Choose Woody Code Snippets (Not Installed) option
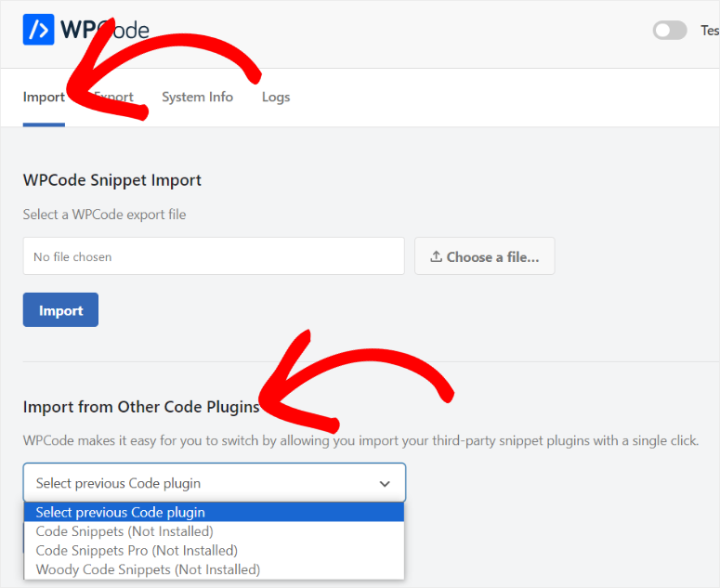This screenshot has height=588, width=720. pyautogui.click(x=215, y=569)
